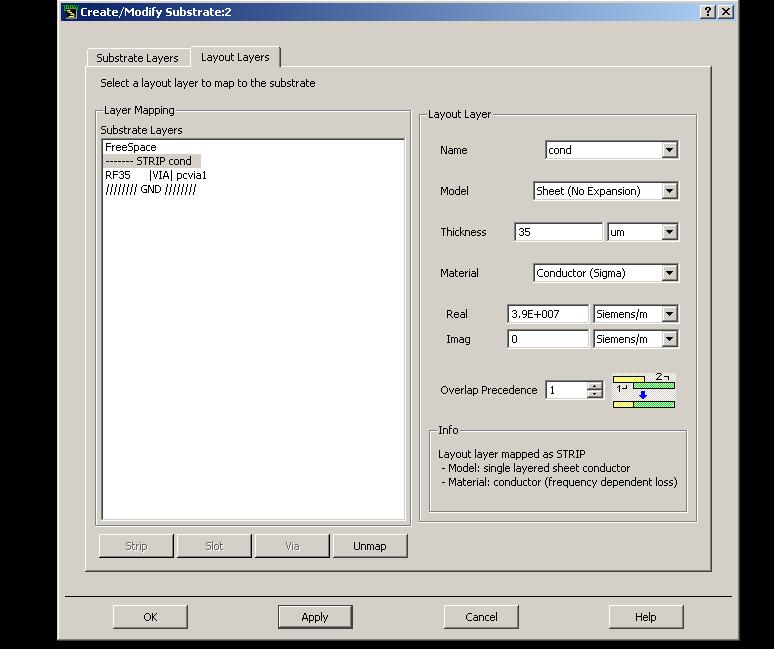Select the RF35 VIA pcvia1 layer
The image size is (774, 649).
156,175
